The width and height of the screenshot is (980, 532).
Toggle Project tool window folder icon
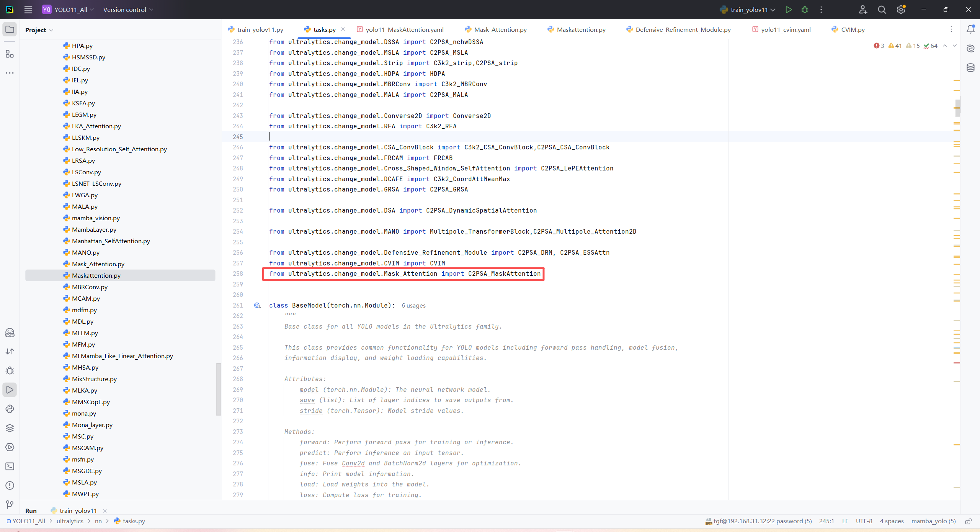point(10,29)
